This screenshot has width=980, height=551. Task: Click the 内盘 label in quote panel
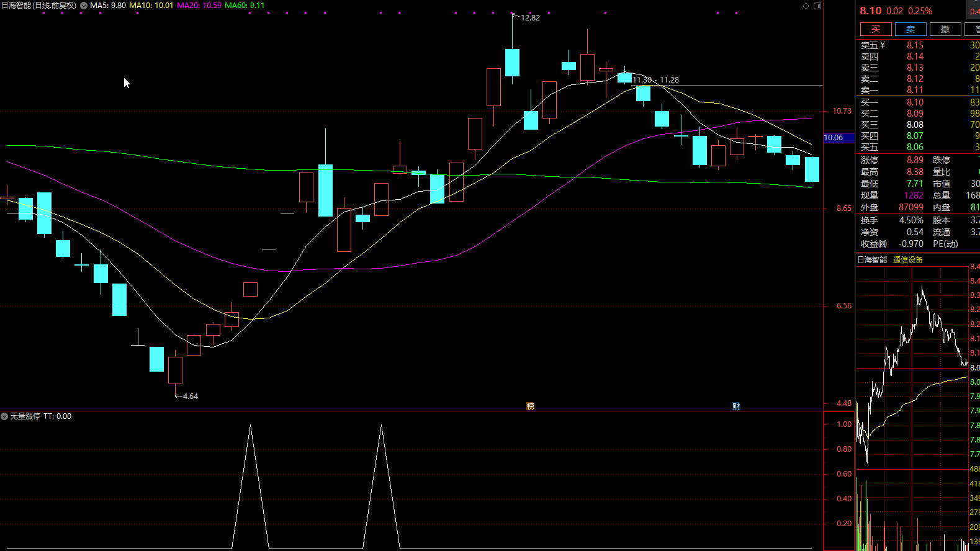point(942,207)
